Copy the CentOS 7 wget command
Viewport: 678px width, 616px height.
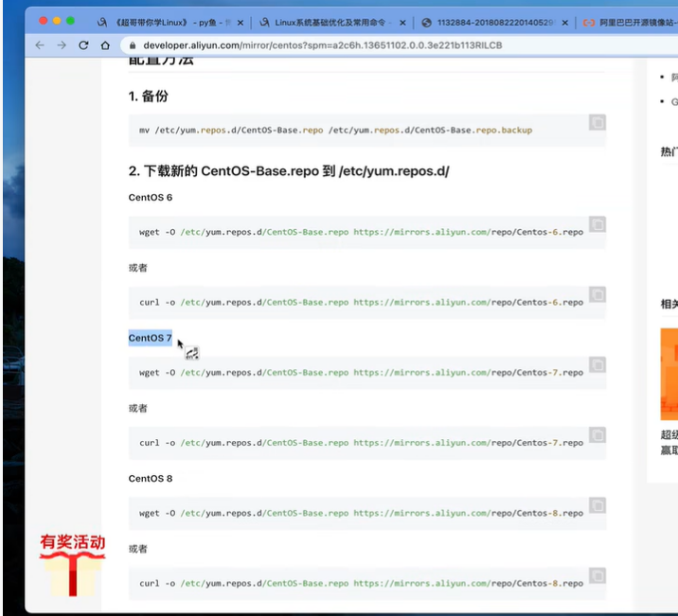[598, 364]
